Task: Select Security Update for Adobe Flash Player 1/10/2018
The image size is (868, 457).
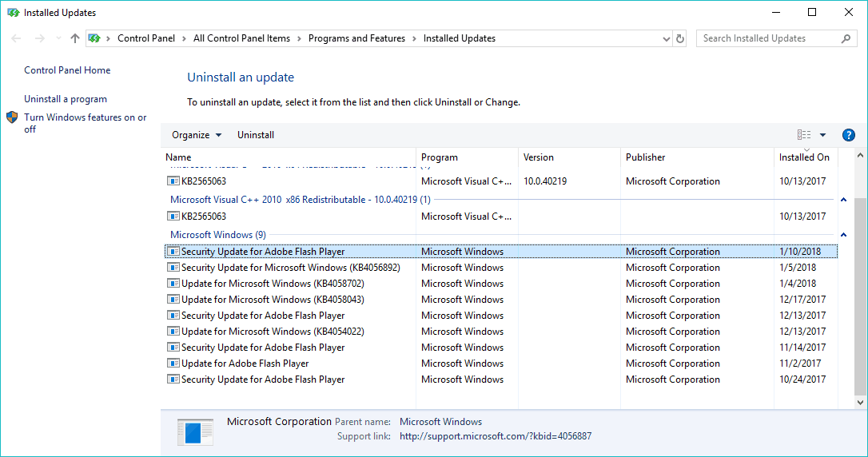Action: click(x=501, y=251)
